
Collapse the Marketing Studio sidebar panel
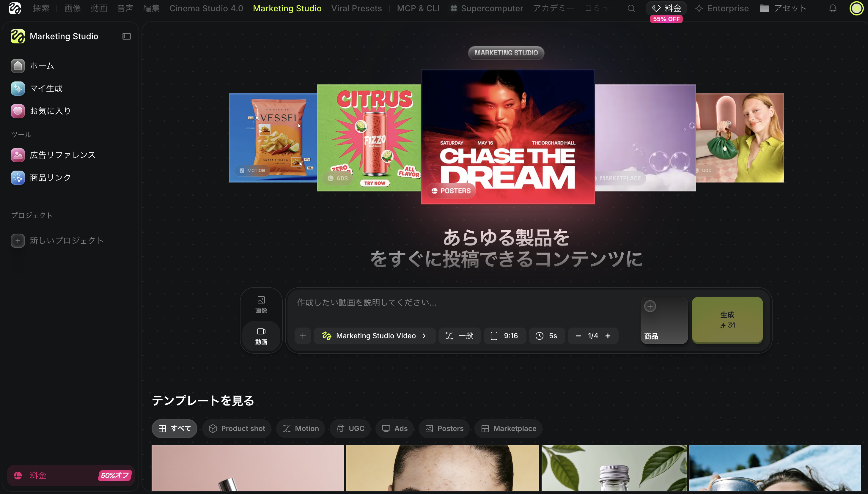point(127,36)
